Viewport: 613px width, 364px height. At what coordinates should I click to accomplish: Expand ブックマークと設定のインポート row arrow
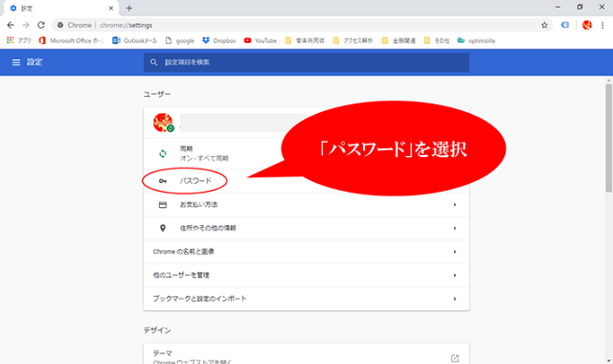pos(455,299)
